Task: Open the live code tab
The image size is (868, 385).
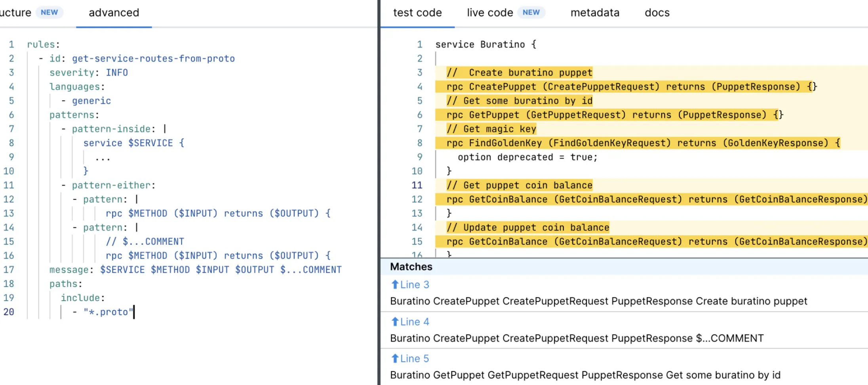Action: pyautogui.click(x=489, y=13)
